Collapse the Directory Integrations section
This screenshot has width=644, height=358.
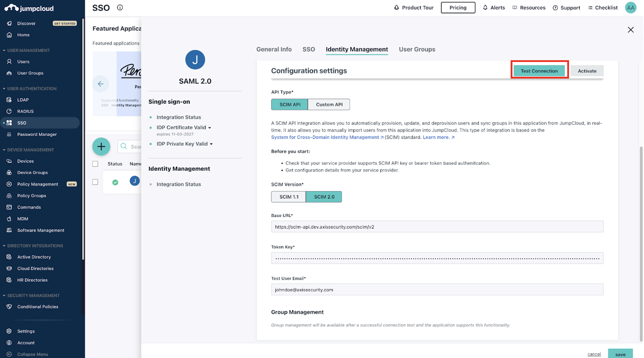4,246
